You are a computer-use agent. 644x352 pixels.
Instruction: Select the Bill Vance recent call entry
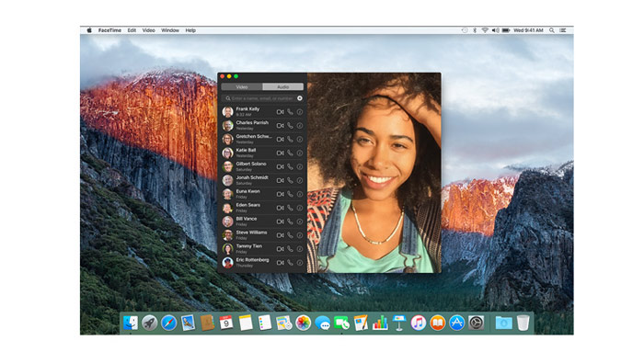[262, 221]
